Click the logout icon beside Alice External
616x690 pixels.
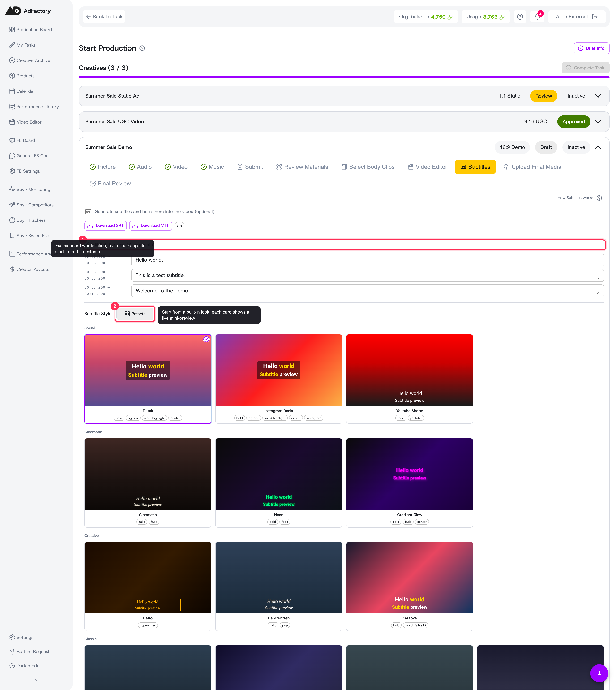pos(595,17)
